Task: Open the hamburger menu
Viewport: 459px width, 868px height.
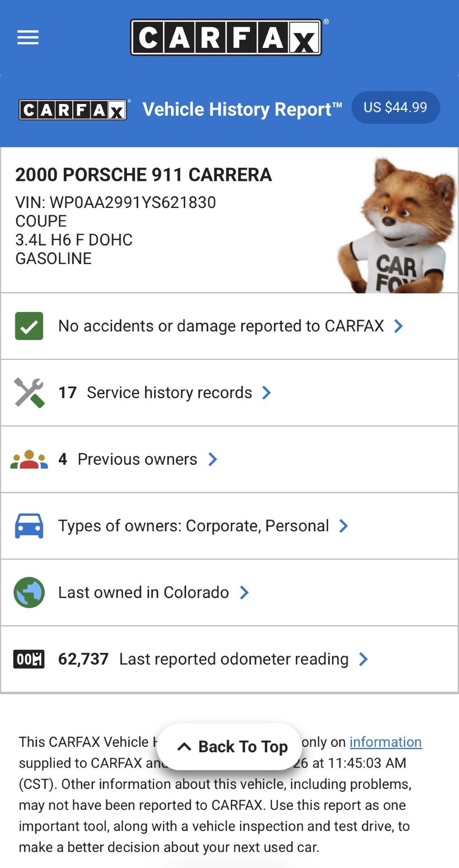Action: tap(28, 37)
